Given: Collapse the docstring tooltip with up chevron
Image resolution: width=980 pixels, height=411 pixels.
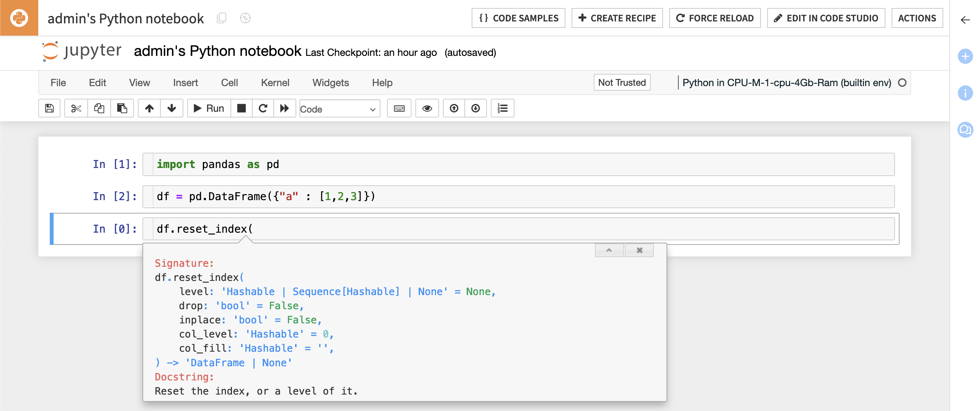Looking at the screenshot, I should pyautogui.click(x=609, y=250).
